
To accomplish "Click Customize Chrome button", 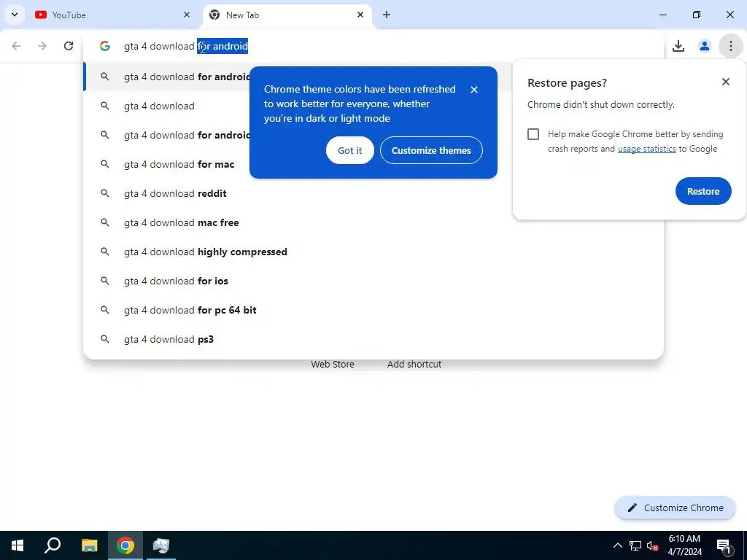I will (675, 508).
